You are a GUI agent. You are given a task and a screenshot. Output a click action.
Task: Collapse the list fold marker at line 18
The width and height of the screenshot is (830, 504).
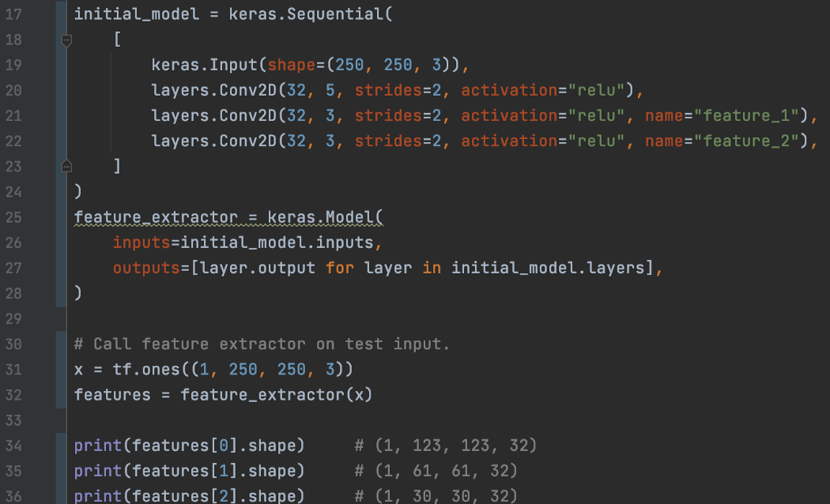point(66,39)
